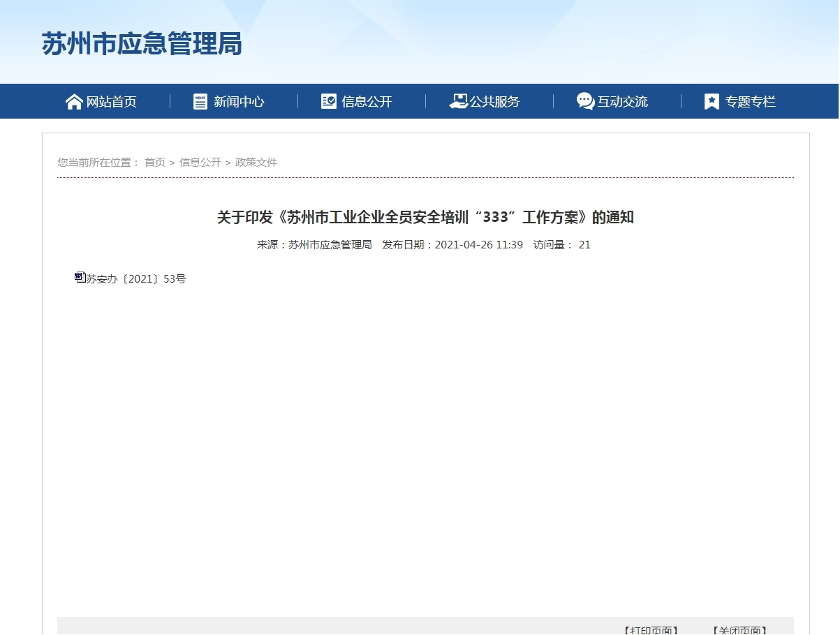Viewport: 840px width, 635px height.
Task: Click 政策文件 in the breadcrumb
Action: [x=256, y=163]
